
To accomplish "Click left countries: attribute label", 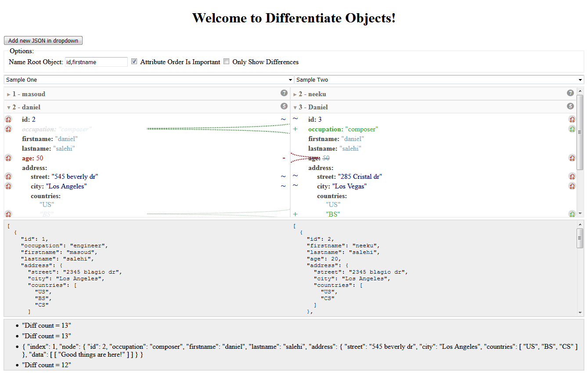I will tap(46, 196).
